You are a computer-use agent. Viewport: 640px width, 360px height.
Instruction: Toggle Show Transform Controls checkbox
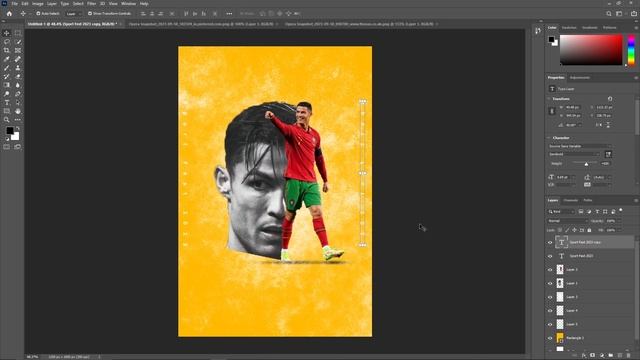point(90,13)
